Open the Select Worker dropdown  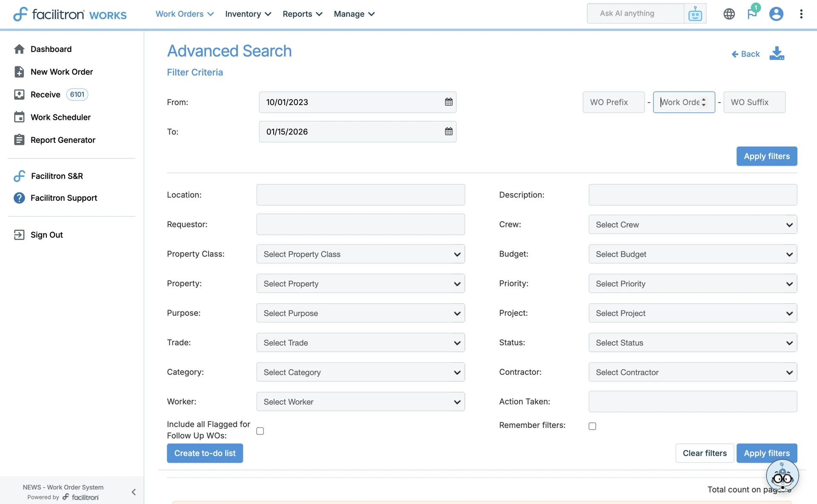(x=360, y=402)
